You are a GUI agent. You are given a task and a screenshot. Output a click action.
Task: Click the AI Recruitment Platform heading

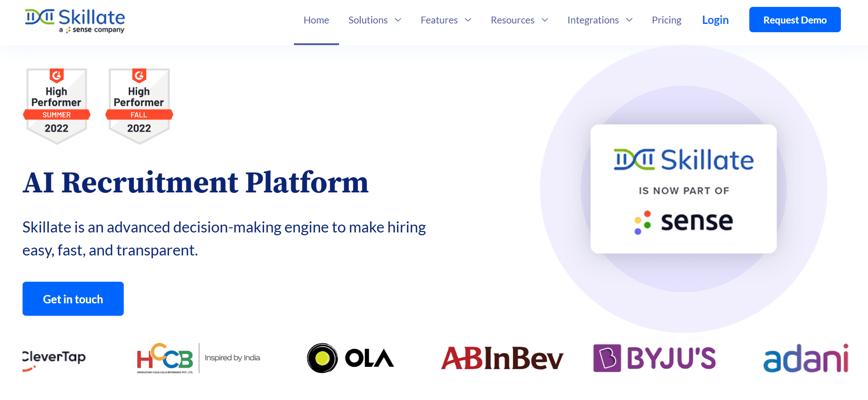click(195, 182)
